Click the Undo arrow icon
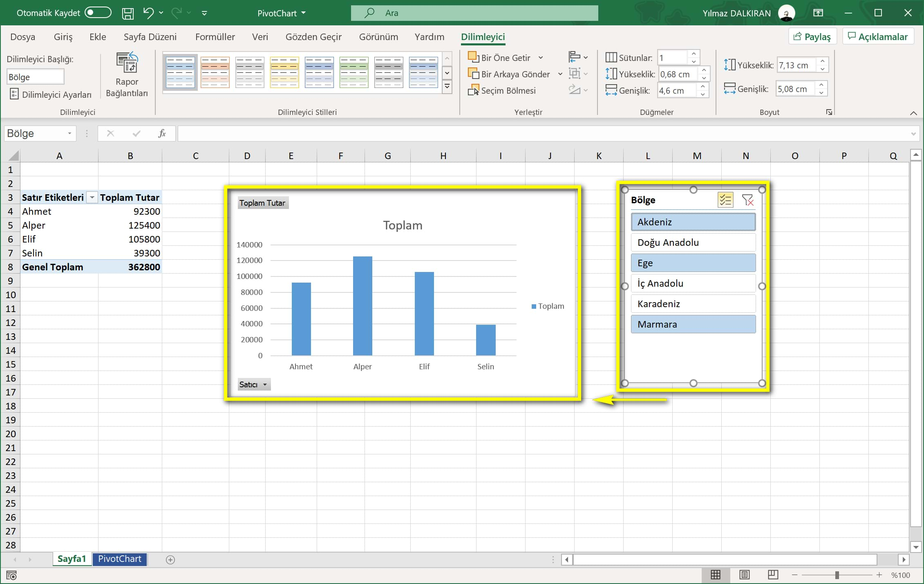The image size is (924, 584). point(148,13)
